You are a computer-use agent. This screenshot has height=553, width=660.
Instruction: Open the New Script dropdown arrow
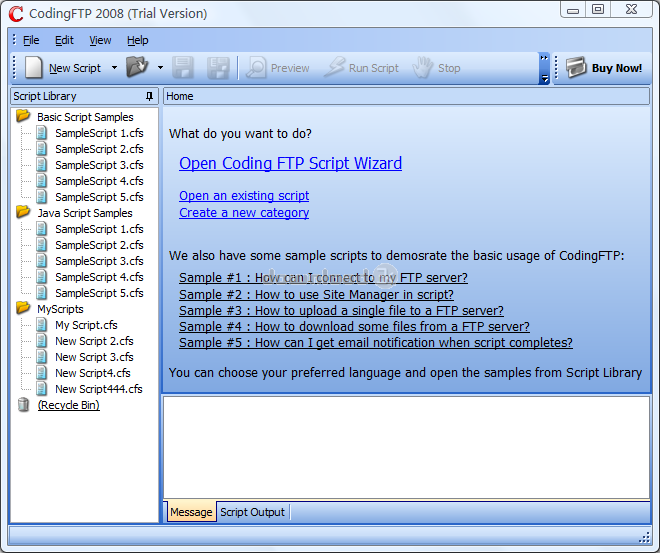coord(114,68)
